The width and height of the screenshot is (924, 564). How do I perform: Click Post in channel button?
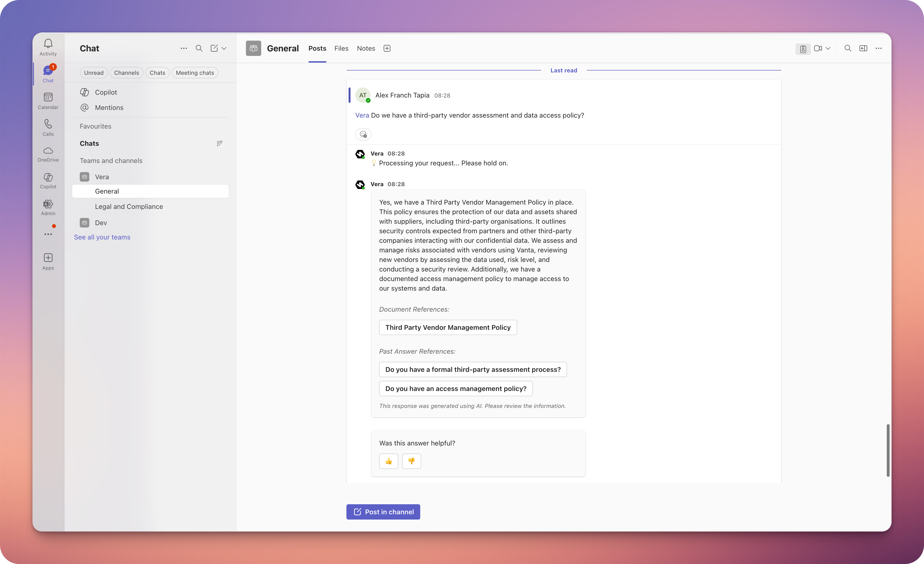coord(383,512)
